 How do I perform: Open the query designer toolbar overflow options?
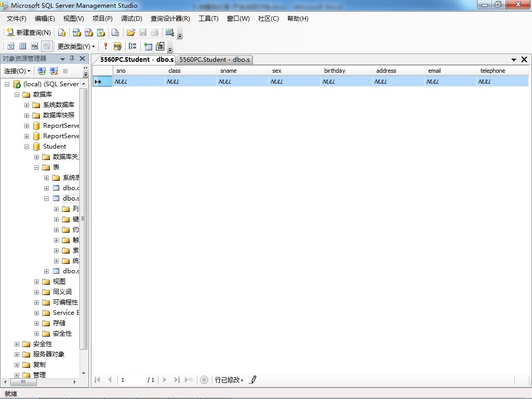click(170, 47)
